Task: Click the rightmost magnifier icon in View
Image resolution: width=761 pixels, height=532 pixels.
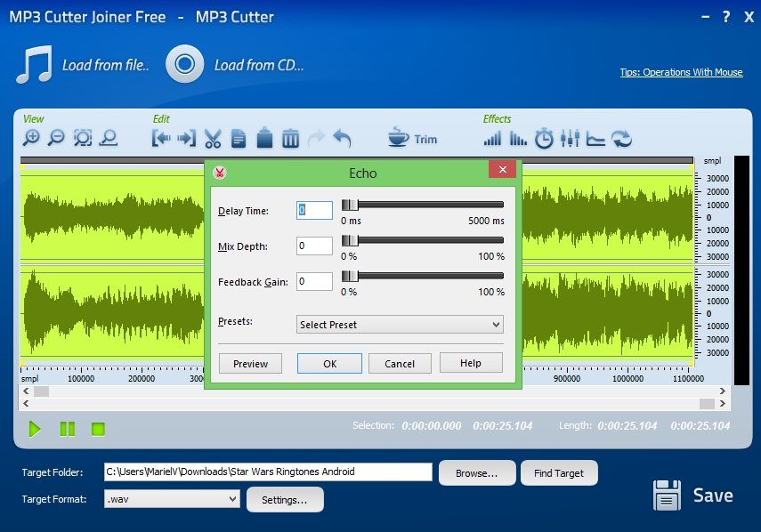Action: click(109, 138)
